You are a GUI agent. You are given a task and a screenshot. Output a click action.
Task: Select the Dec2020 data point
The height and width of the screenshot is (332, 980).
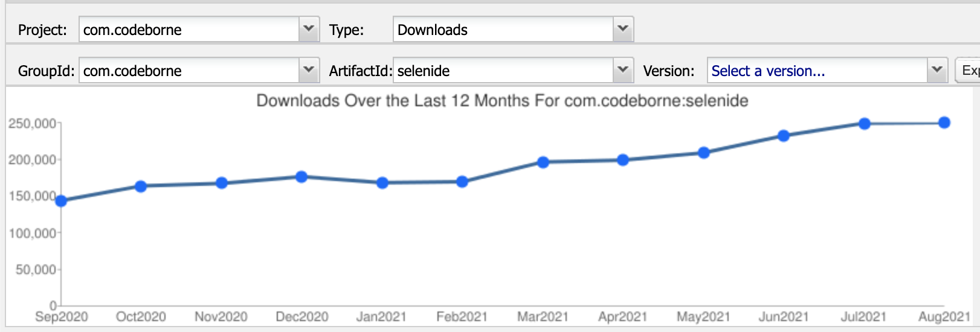[301, 177]
